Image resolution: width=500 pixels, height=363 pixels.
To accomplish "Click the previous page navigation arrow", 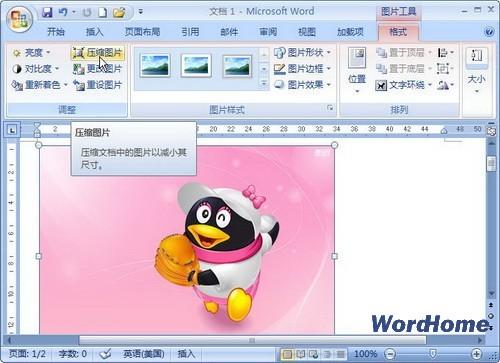I will tap(491, 305).
